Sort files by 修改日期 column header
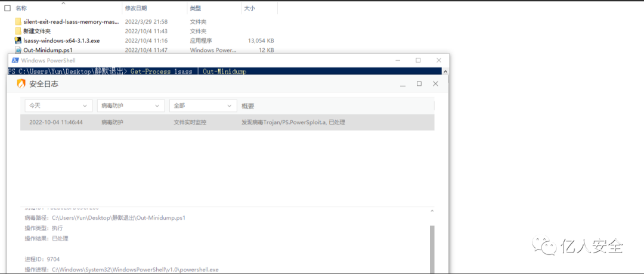This screenshot has height=274, width=644. pos(136,8)
